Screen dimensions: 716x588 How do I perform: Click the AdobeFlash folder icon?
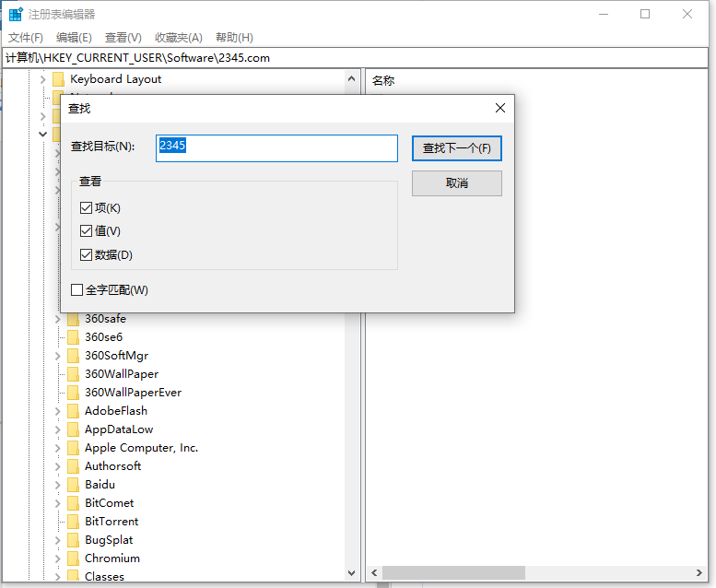pos(73,411)
